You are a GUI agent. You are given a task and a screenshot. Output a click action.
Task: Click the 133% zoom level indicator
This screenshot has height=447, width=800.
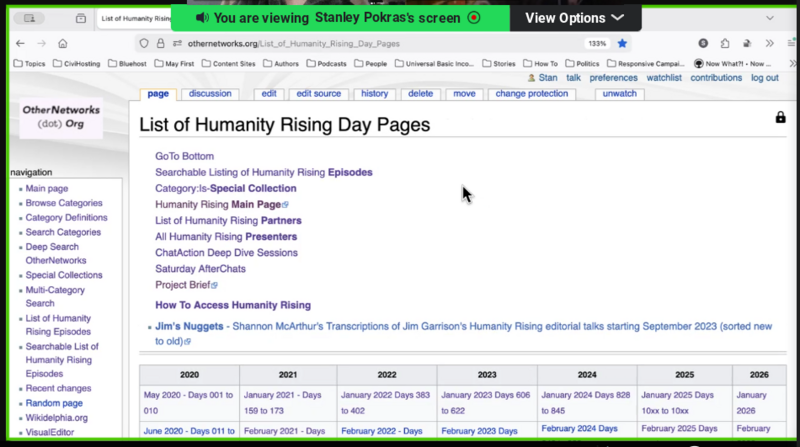point(597,44)
